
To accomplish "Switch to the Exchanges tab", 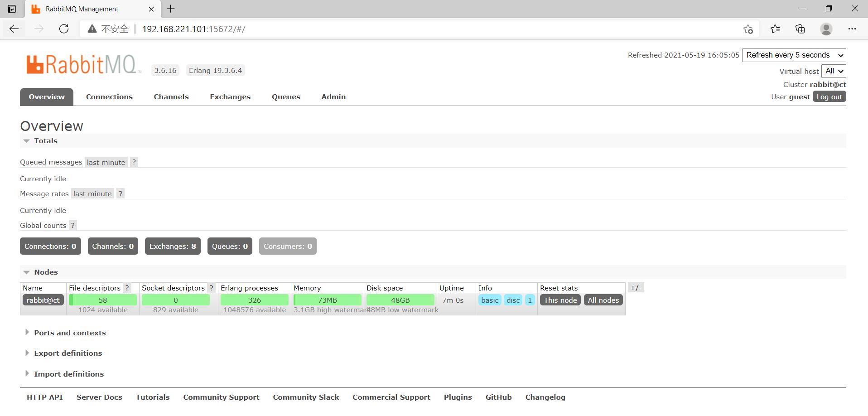I will 230,97.
